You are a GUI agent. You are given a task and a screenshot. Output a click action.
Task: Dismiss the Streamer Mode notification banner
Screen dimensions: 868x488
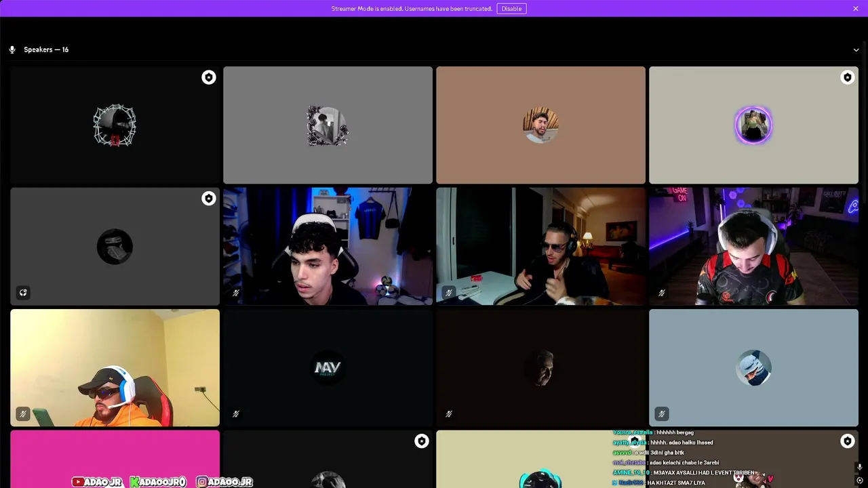coord(856,9)
